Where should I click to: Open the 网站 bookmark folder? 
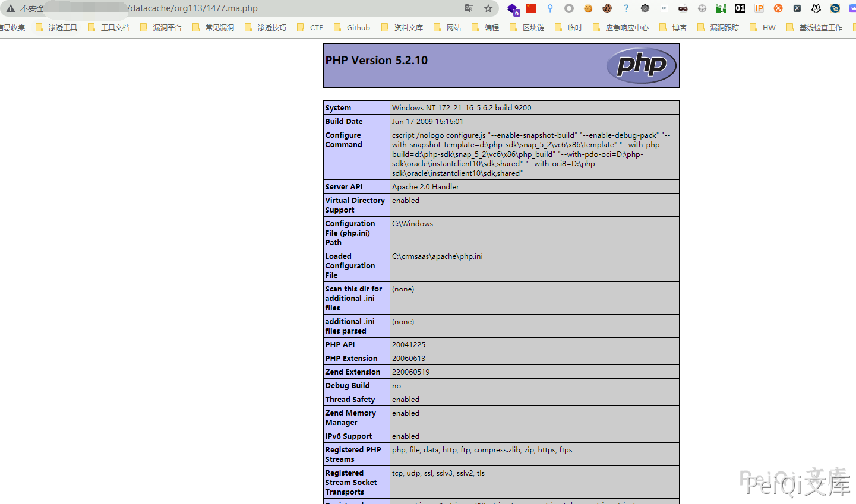(x=447, y=27)
